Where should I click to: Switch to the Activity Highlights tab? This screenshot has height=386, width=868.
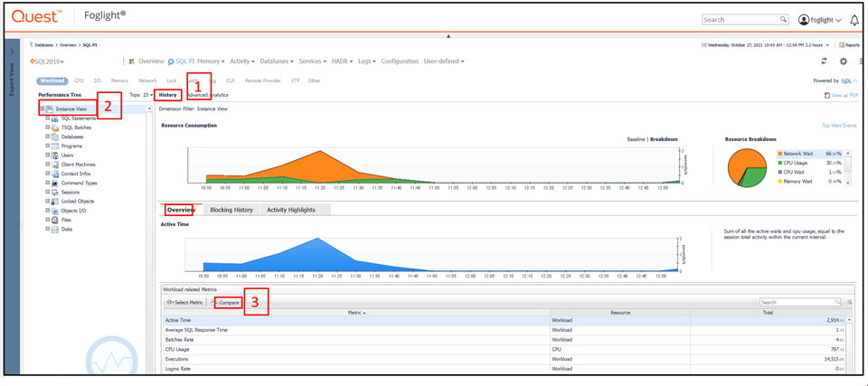point(291,210)
